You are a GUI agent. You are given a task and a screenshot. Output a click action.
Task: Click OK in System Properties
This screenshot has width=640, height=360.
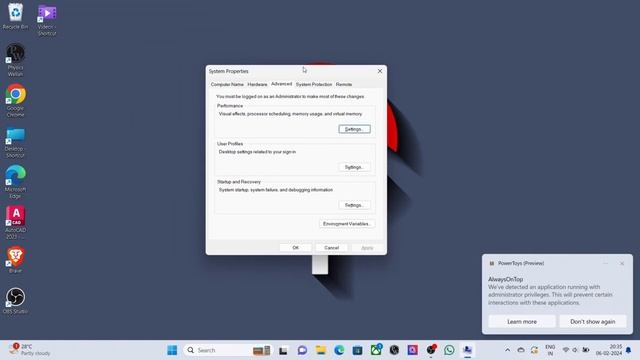(x=296, y=248)
